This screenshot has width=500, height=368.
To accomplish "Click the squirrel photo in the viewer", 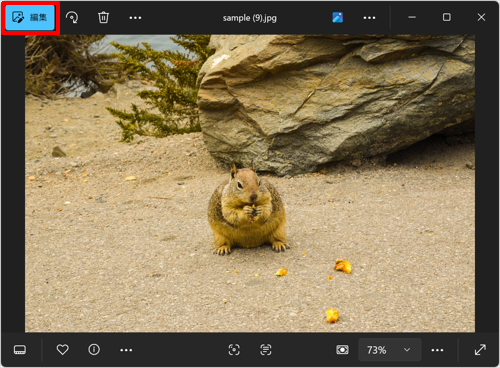I will pos(250,183).
